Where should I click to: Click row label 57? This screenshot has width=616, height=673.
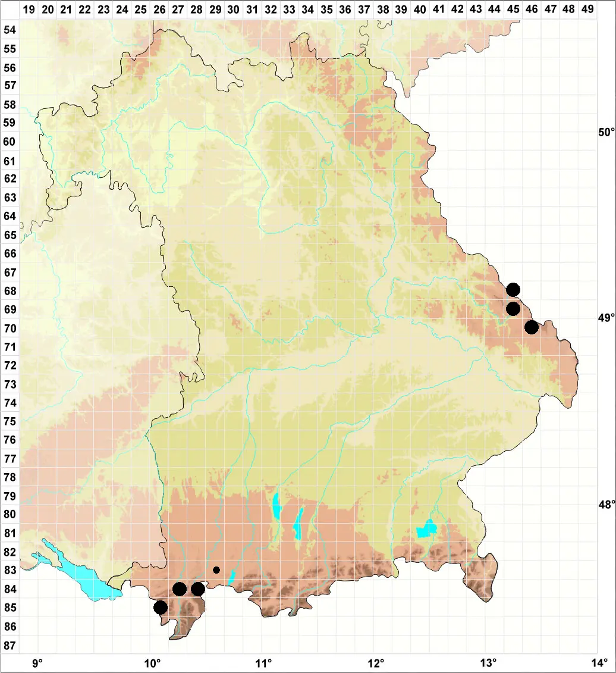(10, 86)
